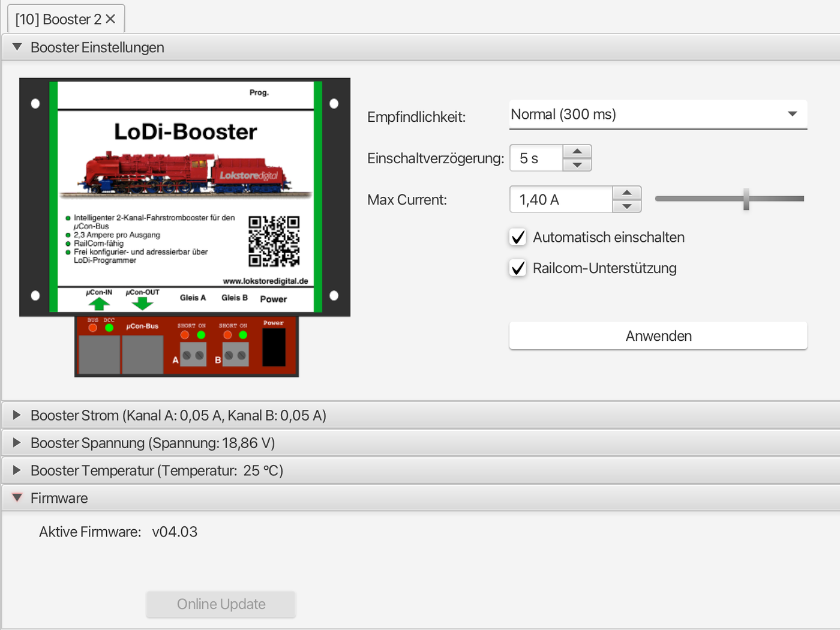Expand the Booster Temperatur section
The height and width of the screenshot is (630, 840).
(17, 470)
